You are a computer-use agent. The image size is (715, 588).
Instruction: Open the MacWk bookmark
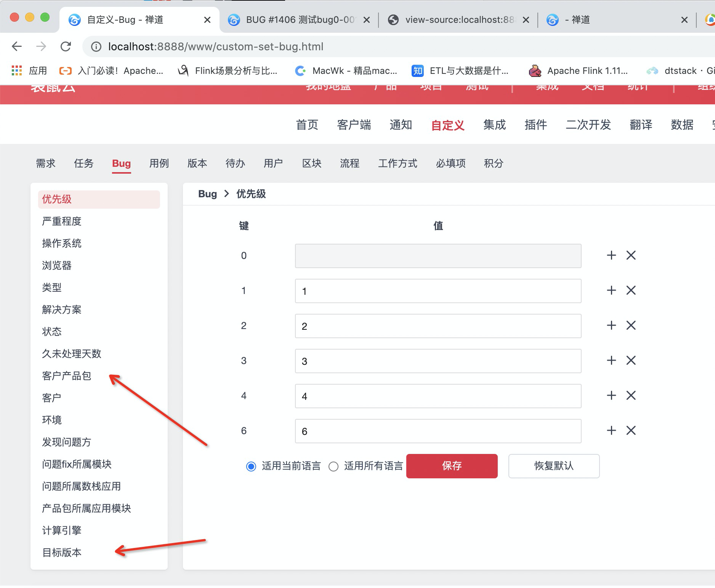(346, 70)
